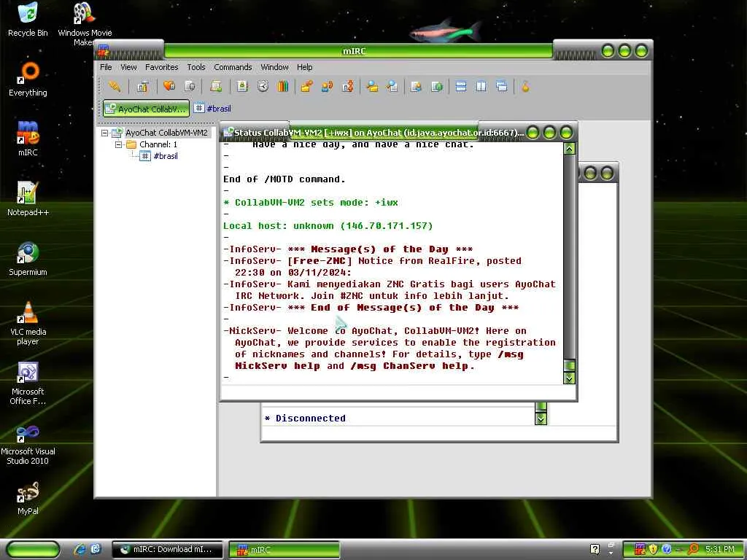Select Microsoft Visual Studio 2010 desktop shortcut
This screenshot has height=560, width=747.
point(28,444)
